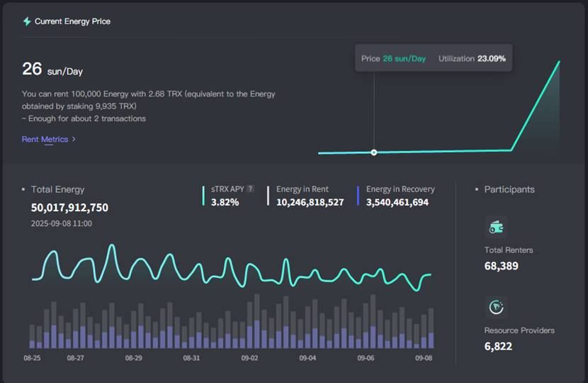
Task: Toggle the Energy in Rent legend label
Action: pyautogui.click(x=303, y=189)
